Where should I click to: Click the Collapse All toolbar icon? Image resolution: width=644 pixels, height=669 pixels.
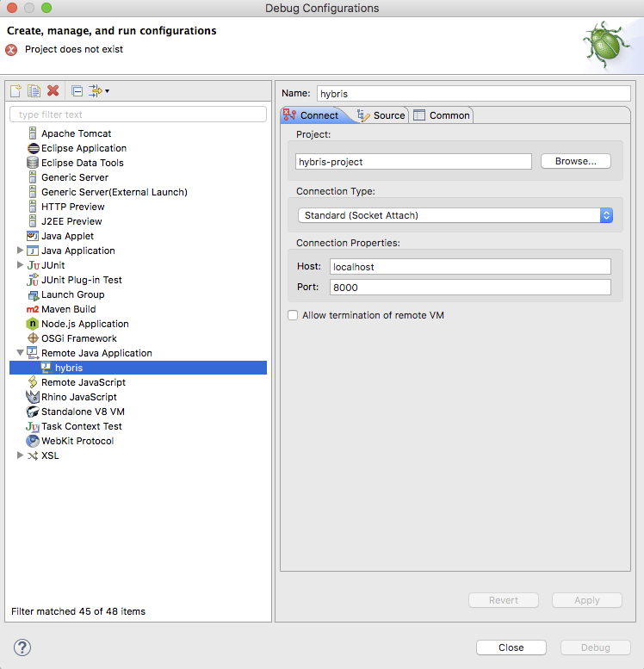click(77, 91)
